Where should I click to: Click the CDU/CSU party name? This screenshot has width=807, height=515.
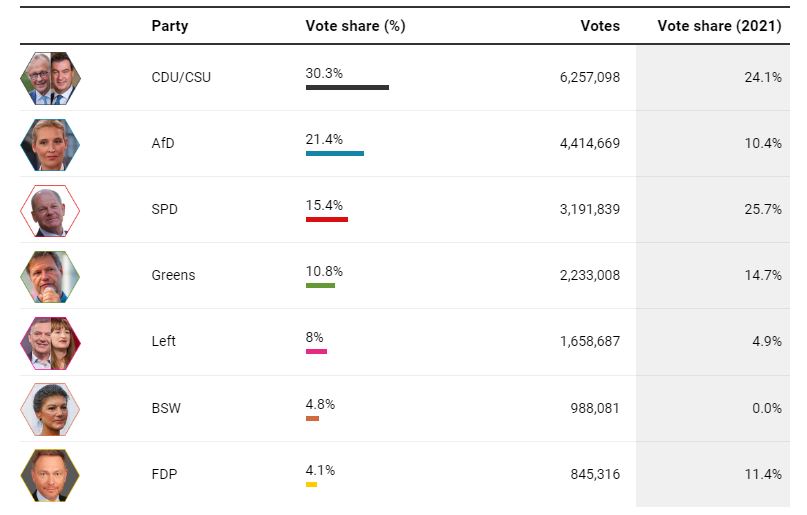[x=181, y=77]
